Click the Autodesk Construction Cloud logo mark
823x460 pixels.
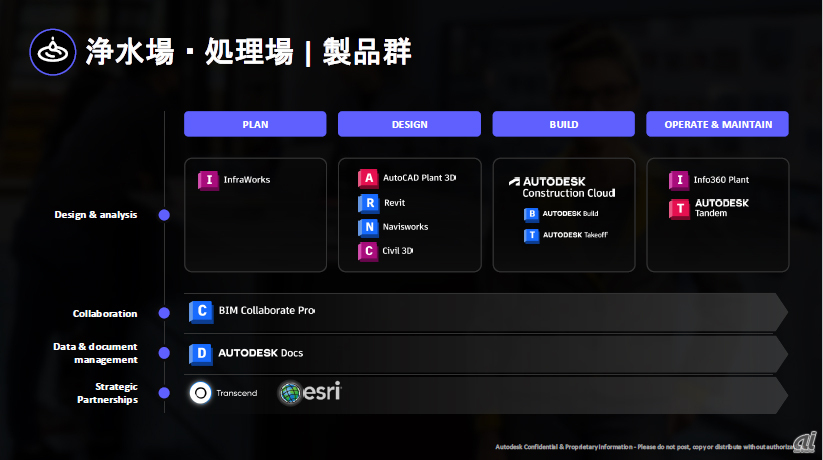514,182
